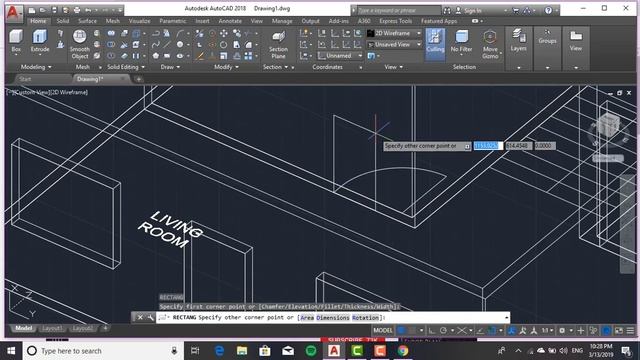Click the keyword search input field

pos(398,10)
